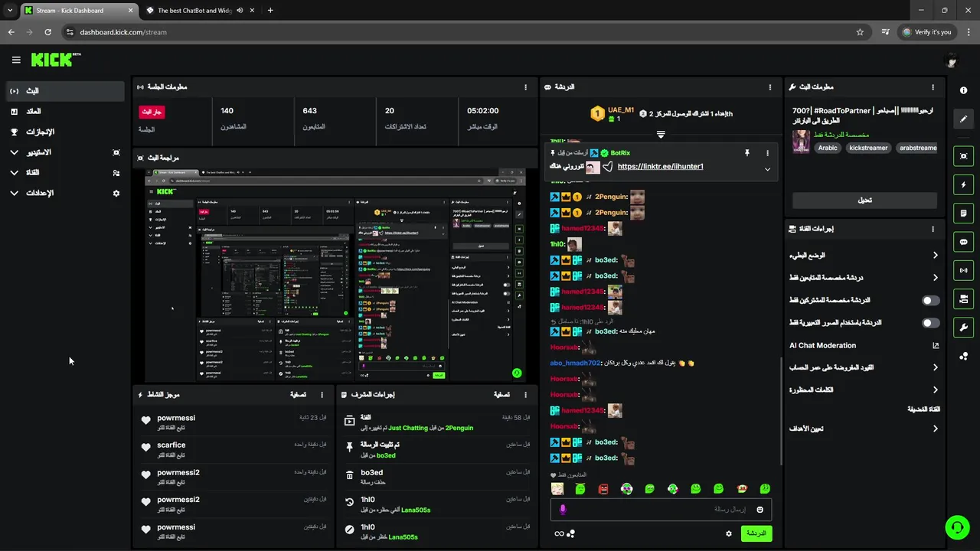Open the three-dot menu of إجراءات القناة panel
The width and height of the screenshot is (980, 551).
click(933, 229)
